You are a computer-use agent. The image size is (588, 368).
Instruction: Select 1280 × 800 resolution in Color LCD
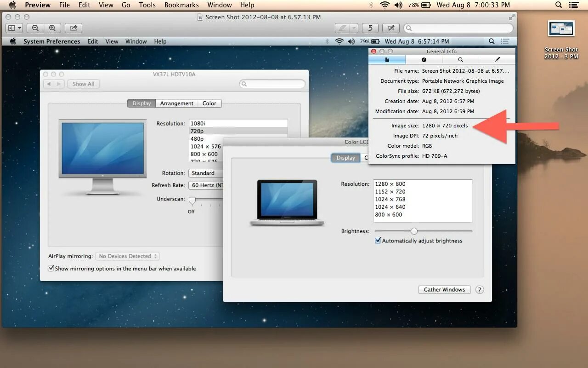[423, 184]
